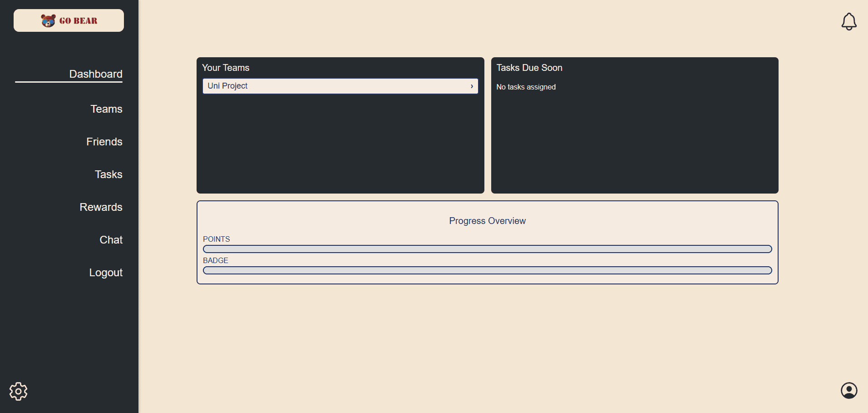Open the user profile icon

(x=848, y=390)
